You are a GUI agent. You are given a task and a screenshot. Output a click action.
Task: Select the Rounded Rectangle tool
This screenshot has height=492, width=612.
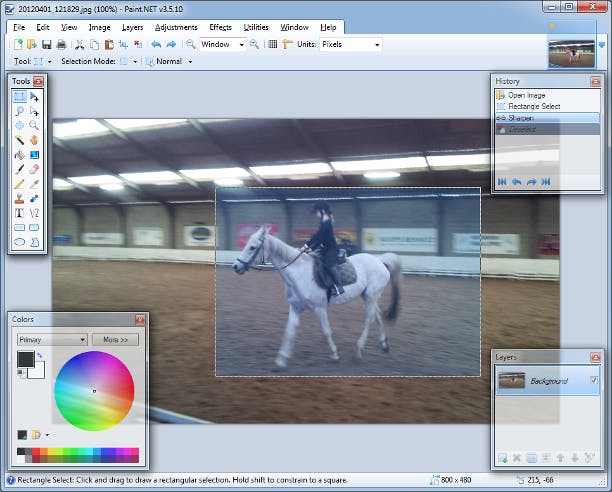point(34,227)
